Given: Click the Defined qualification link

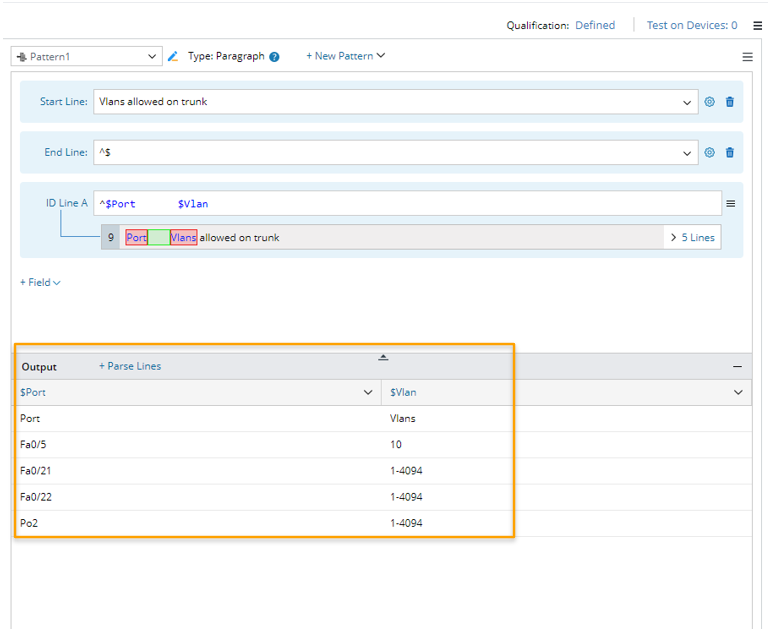Looking at the screenshot, I should [595, 26].
